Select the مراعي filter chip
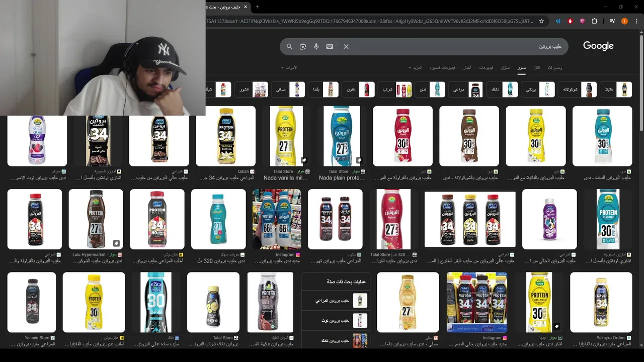This screenshot has width=644, height=362. [465, 89]
